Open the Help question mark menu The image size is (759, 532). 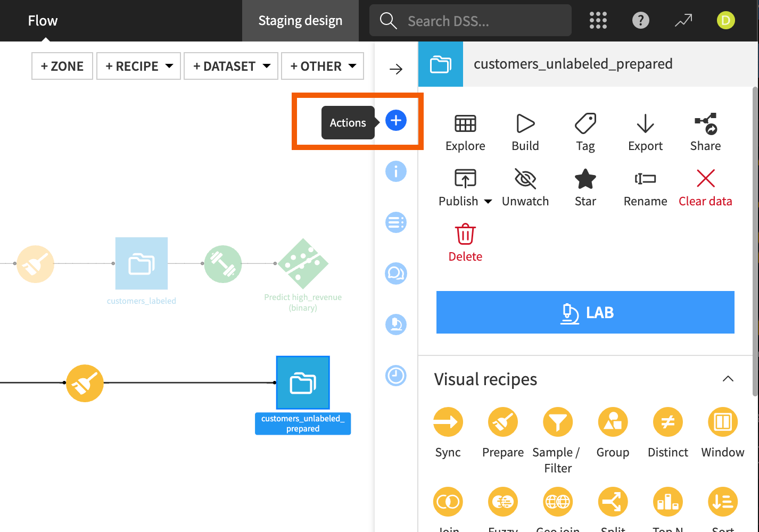[641, 21]
